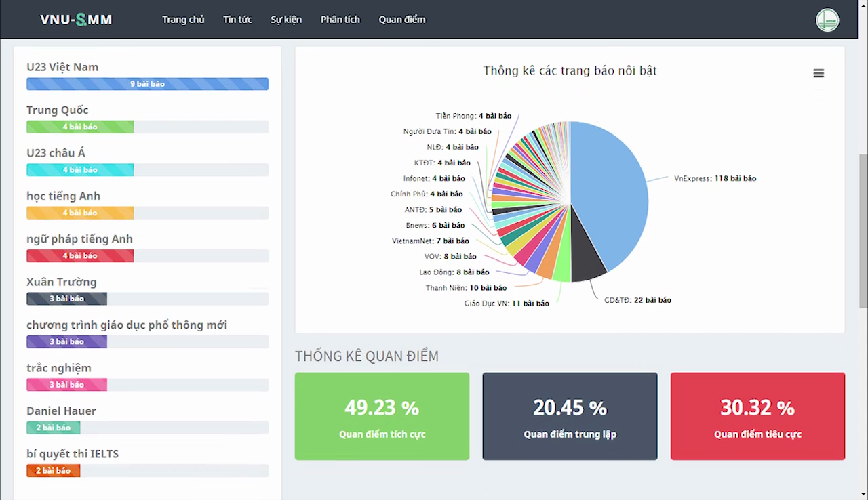Open the Trang chủ menu item
This screenshot has height=500, width=868.
coord(183,20)
